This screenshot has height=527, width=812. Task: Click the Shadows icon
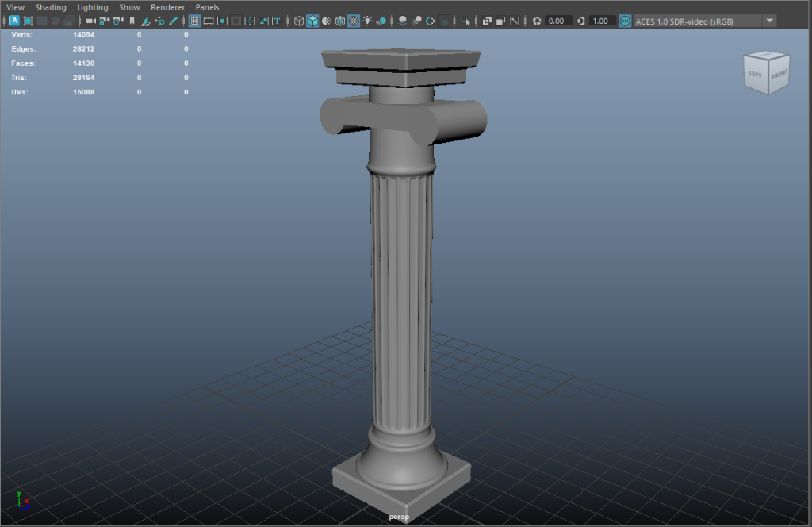pos(381,21)
